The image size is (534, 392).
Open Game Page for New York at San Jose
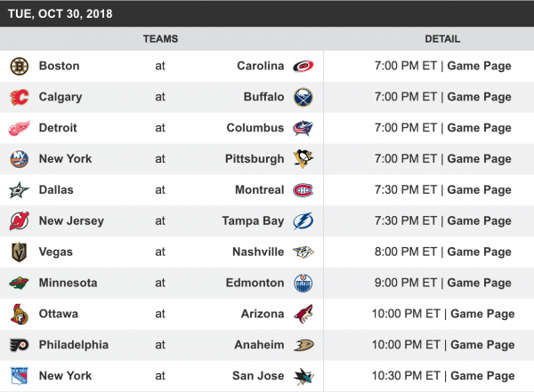(482, 376)
